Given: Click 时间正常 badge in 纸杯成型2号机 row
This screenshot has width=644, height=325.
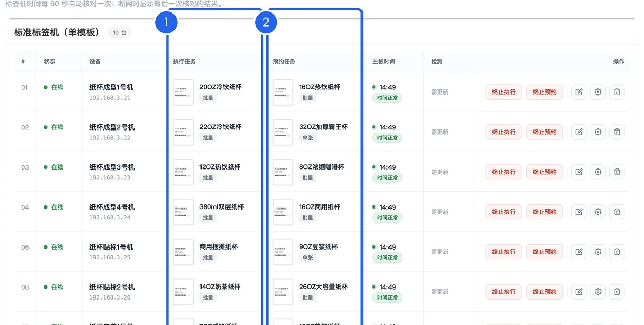Looking at the screenshot, I should (387, 138).
